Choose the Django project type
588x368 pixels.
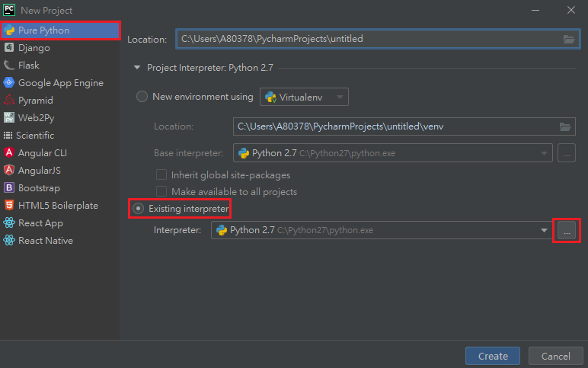click(60, 48)
